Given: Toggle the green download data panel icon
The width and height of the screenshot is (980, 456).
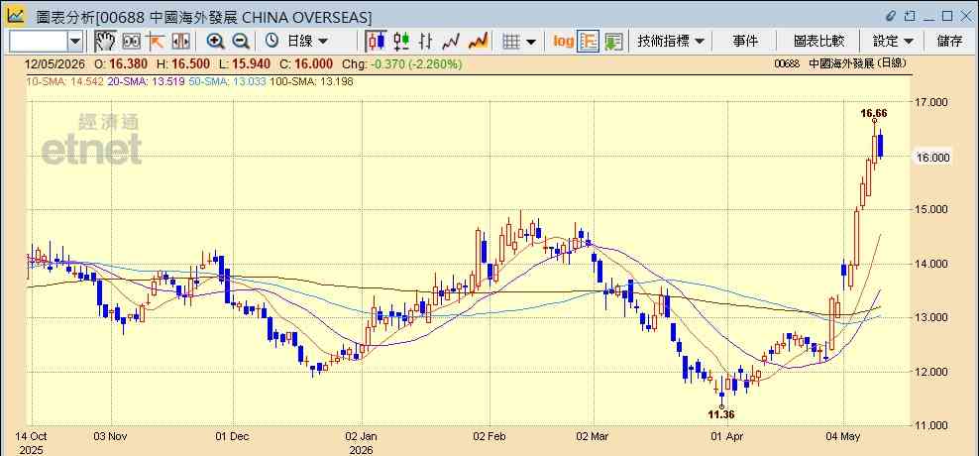Looking at the screenshot, I should click(613, 42).
